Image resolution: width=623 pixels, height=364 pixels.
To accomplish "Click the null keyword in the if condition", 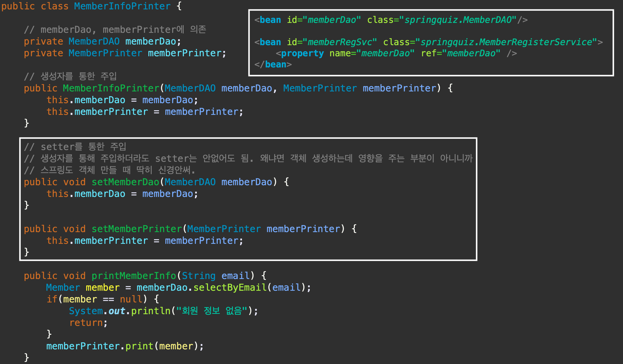I will pos(131,299).
